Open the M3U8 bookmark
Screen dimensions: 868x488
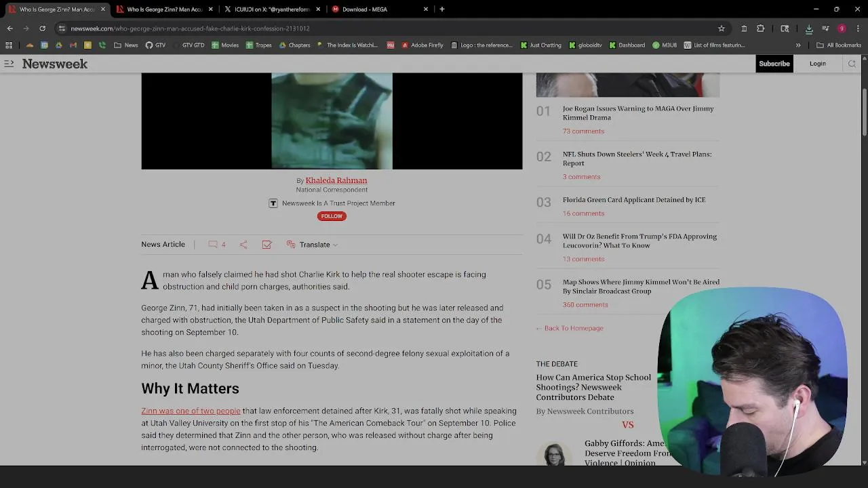click(665, 45)
